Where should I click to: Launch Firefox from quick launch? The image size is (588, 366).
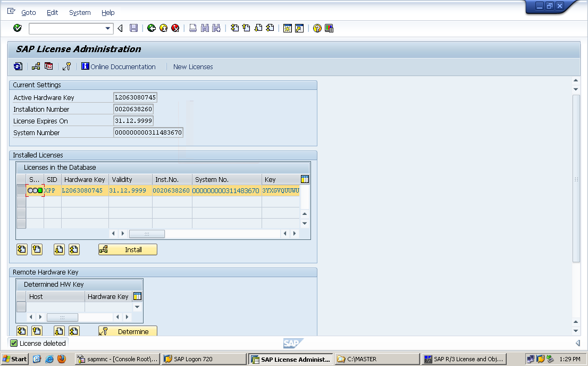pyautogui.click(x=62, y=359)
